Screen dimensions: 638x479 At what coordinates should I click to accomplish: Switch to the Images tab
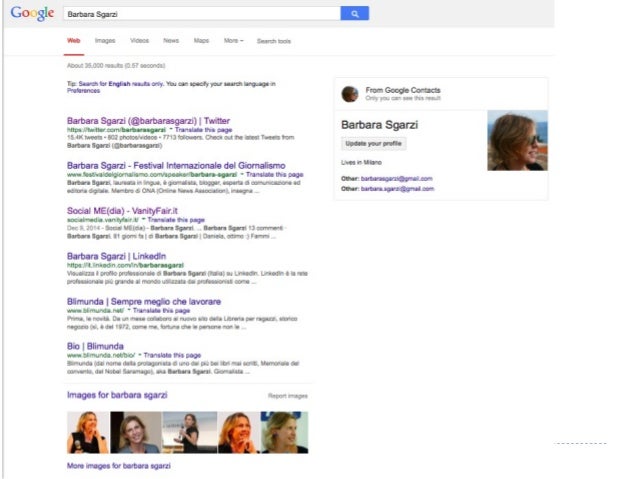105,41
